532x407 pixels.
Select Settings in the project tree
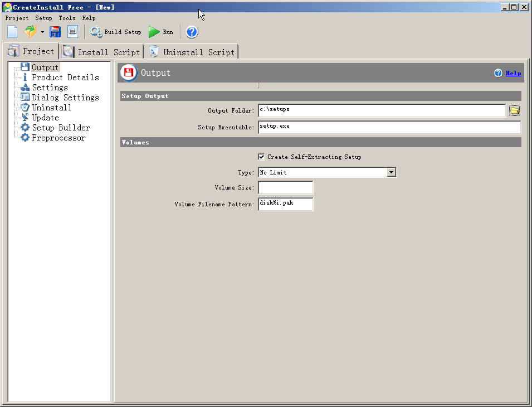pyautogui.click(x=50, y=88)
